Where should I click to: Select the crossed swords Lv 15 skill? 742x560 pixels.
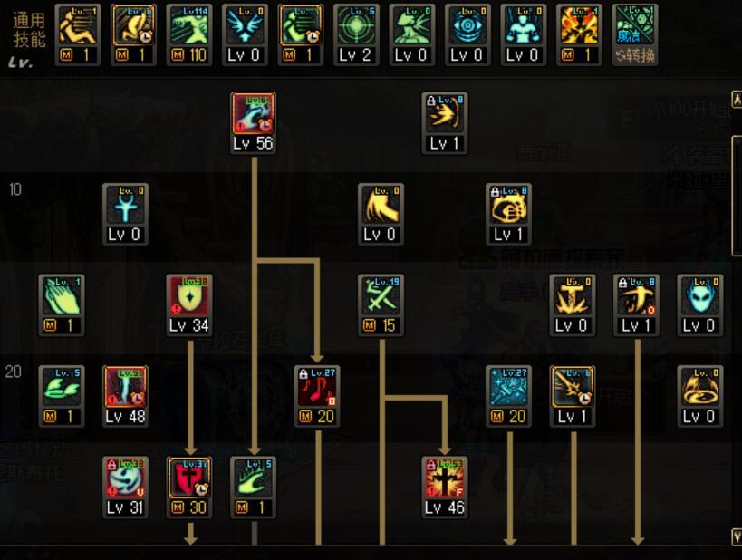[x=381, y=296]
